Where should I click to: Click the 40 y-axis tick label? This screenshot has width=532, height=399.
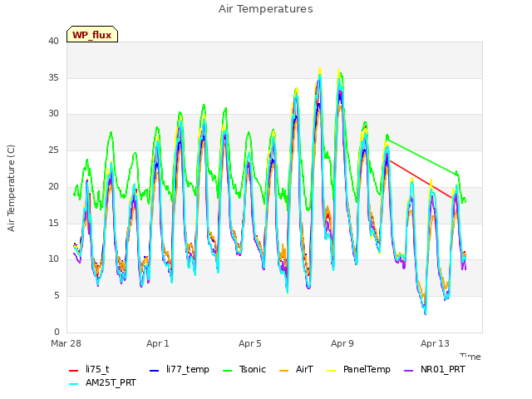[x=53, y=41]
